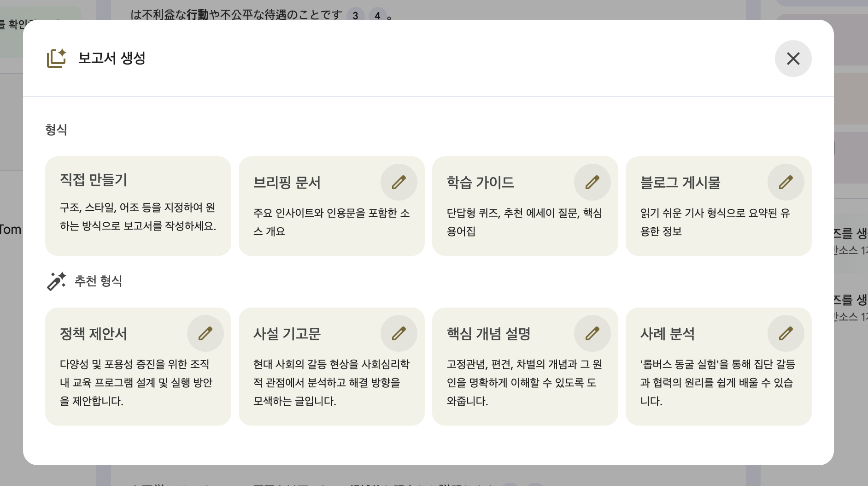This screenshot has height=486, width=868.
Task: Select the 직접 만들기 format card
Action: click(x=138, y=206)
